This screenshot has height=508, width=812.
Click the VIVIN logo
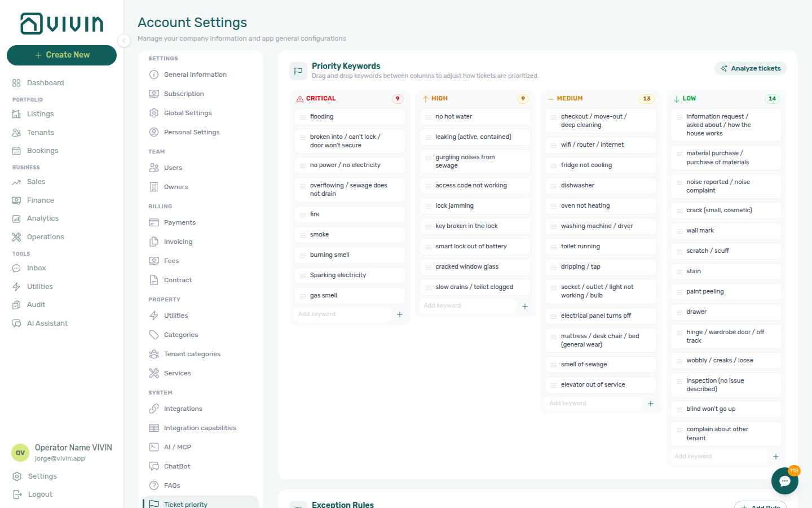click(61, 24)
